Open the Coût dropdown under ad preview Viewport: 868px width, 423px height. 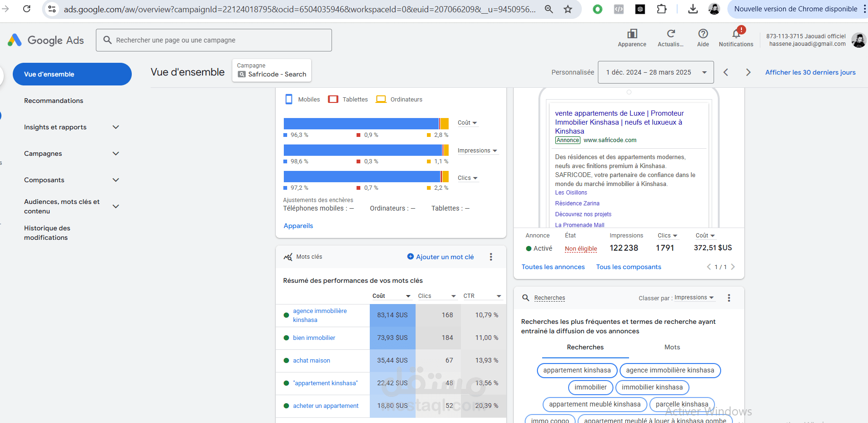[706, 236]
